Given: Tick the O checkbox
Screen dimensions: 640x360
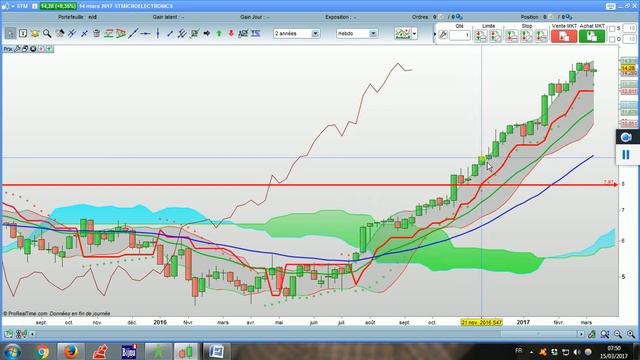Looking at the screenshot, I should coord(612,39).
